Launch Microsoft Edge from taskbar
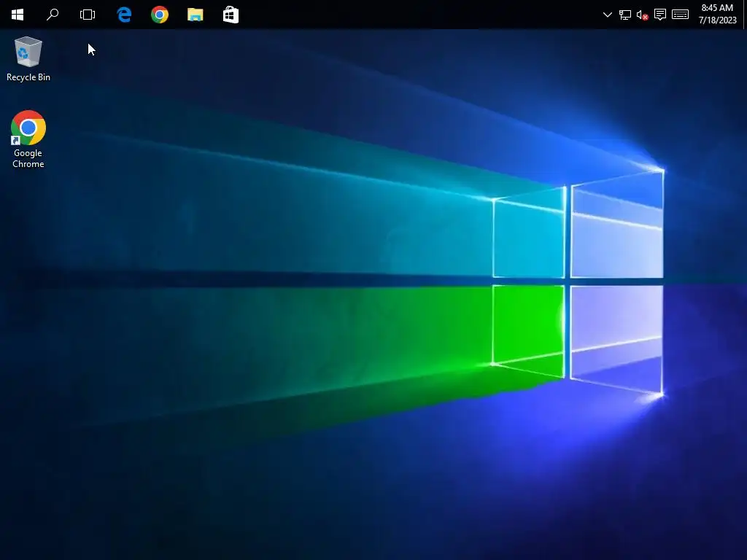This screenshot has height=560, width=747. pos(124,15)
